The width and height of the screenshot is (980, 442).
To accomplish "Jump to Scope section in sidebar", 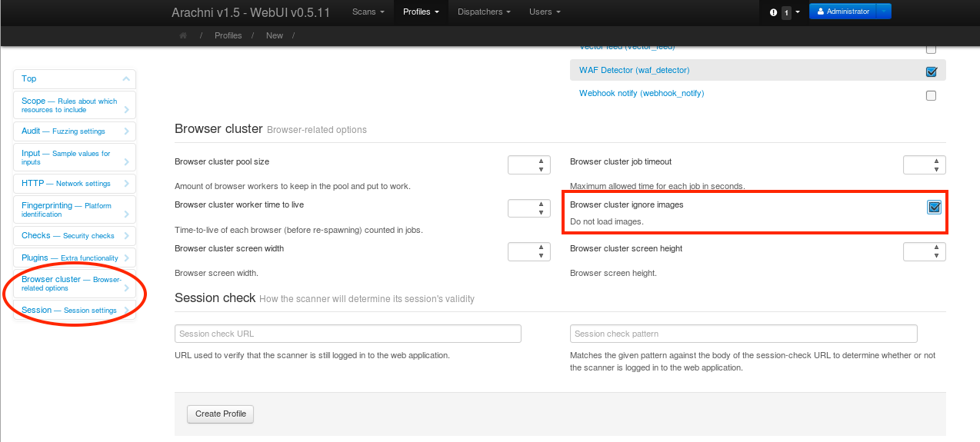I will pos(75,105).
